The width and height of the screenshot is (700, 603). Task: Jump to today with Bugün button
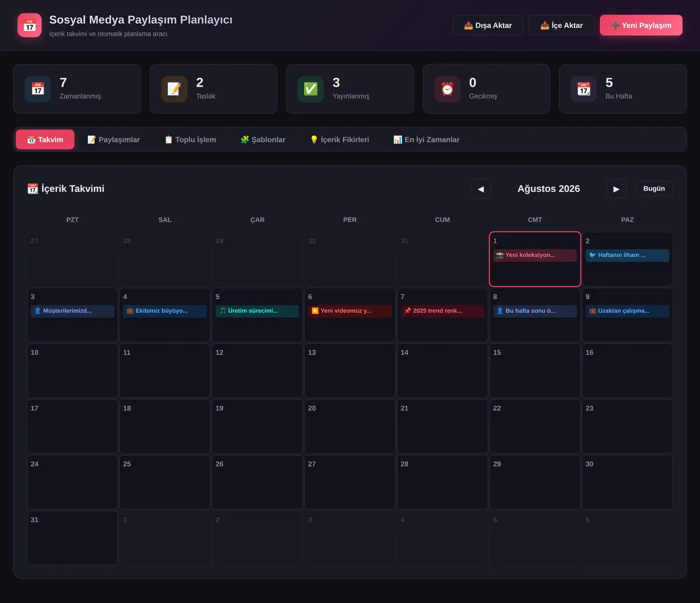pos(654,188)
